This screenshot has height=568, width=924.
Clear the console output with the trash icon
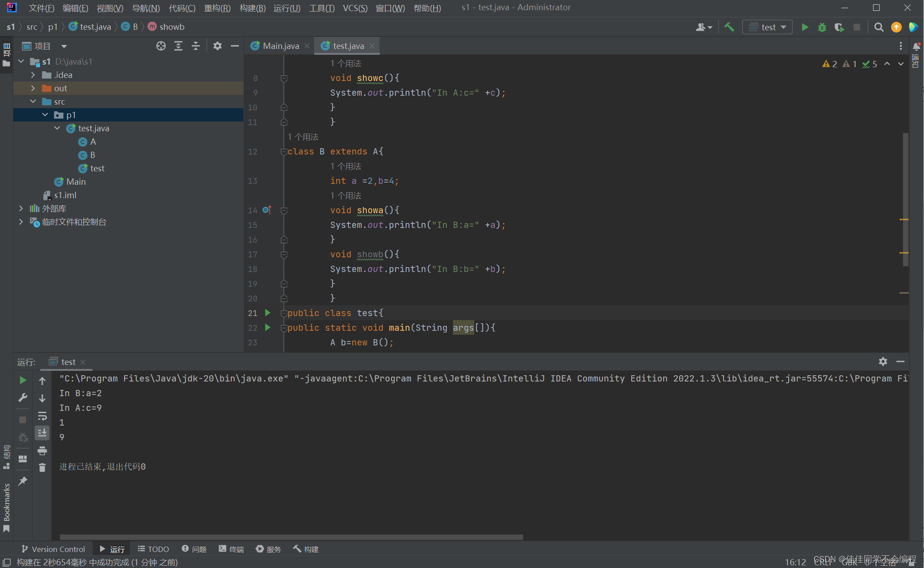(42, 467)
